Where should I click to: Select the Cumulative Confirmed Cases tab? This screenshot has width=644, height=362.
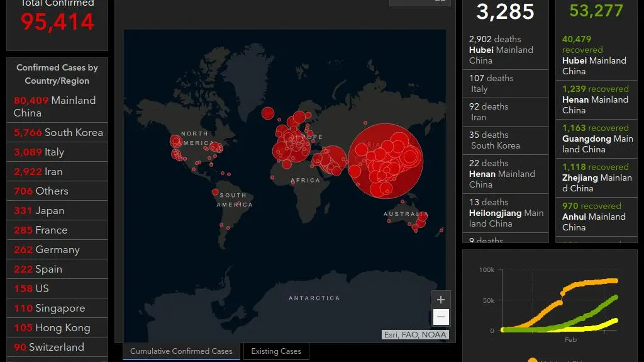coord(181,351)
